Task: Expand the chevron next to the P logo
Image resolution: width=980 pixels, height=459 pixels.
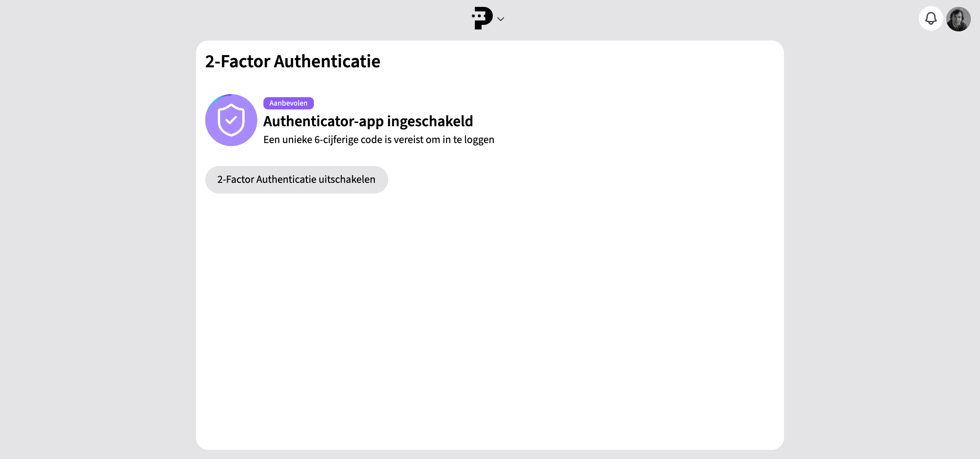Action: (x=501, y=19)
